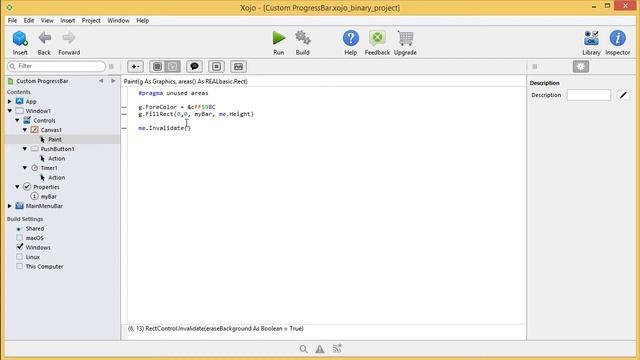Click the me.Invalidate() code line

[x=164, y=128]
